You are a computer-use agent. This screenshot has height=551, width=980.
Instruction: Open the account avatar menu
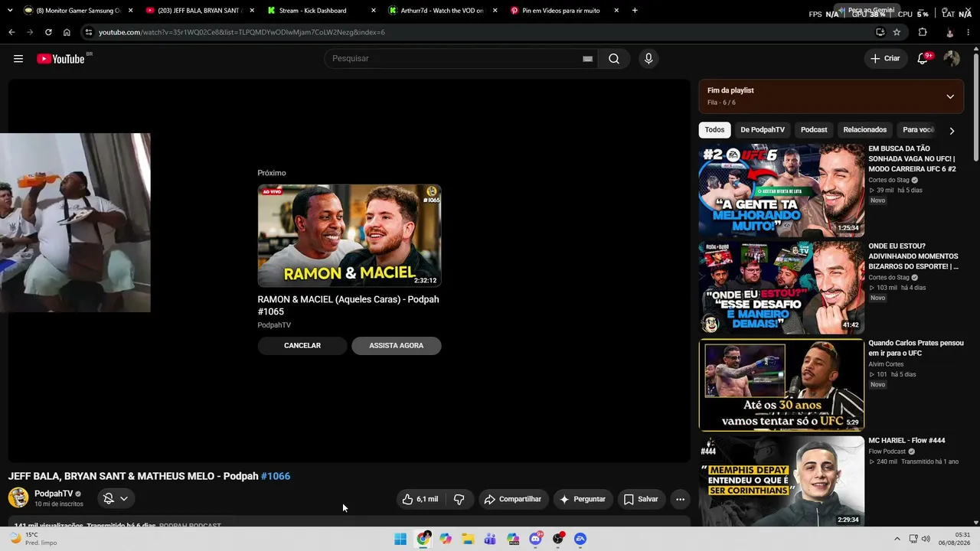pos(952,59)
